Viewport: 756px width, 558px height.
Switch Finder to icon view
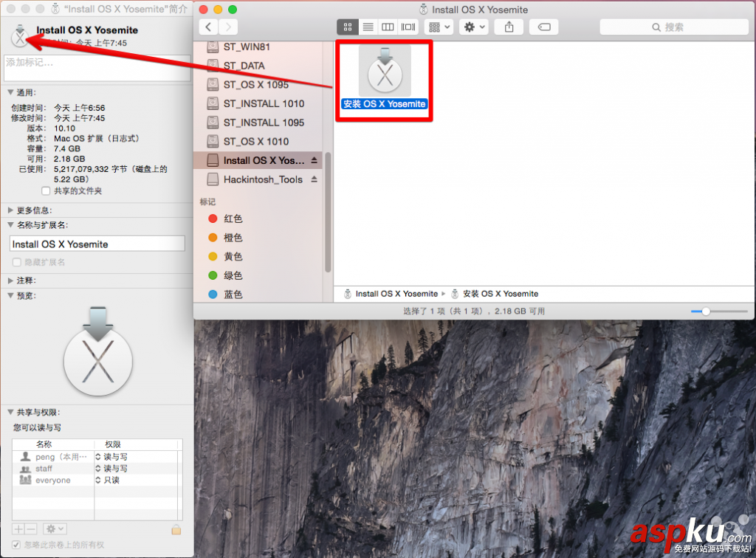pyautogui.click(x=348, y=27)
